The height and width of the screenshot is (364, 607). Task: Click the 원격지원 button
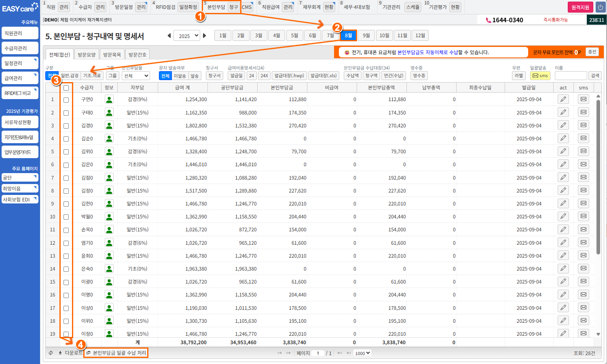(x=580, y=7)
